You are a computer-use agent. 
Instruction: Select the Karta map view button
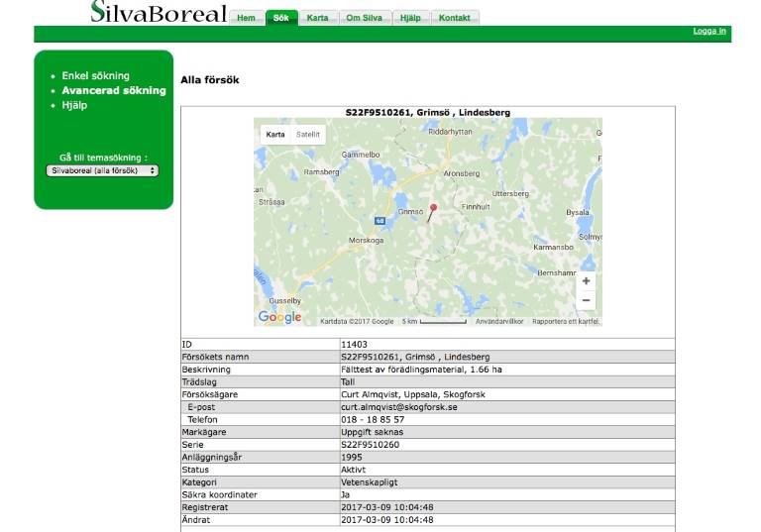(275, 134)
